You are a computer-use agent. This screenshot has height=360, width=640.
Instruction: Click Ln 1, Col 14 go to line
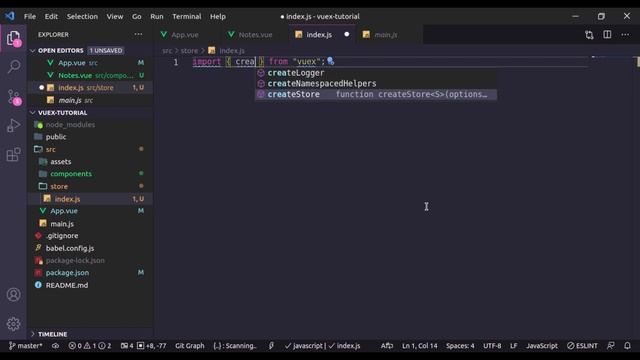420,346
